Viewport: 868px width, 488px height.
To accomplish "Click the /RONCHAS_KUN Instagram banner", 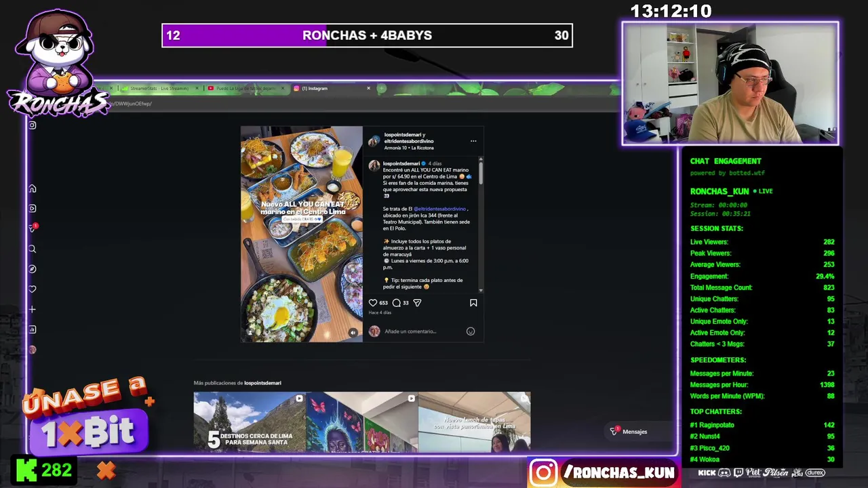I will coord(604,472).
